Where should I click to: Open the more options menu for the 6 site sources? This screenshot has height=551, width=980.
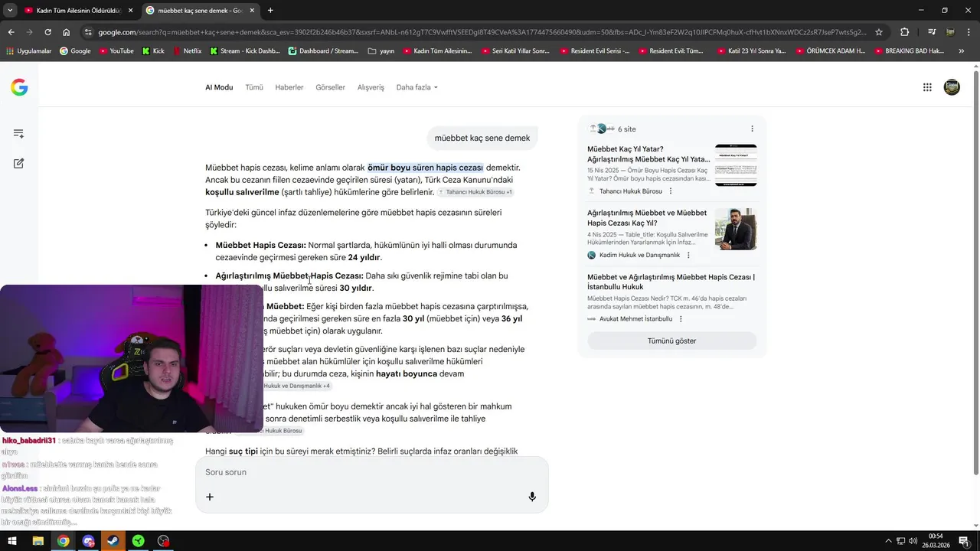pos(752,129)
